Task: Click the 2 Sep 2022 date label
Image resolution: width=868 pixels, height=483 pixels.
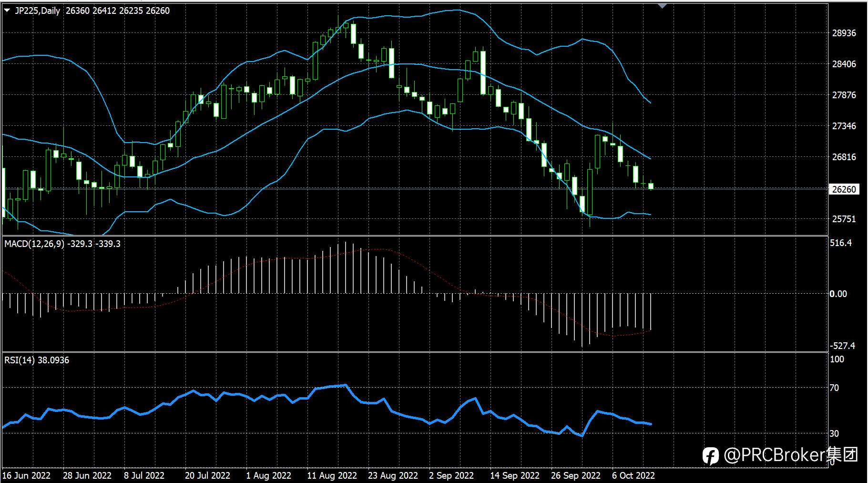Action: coord(451,475)
